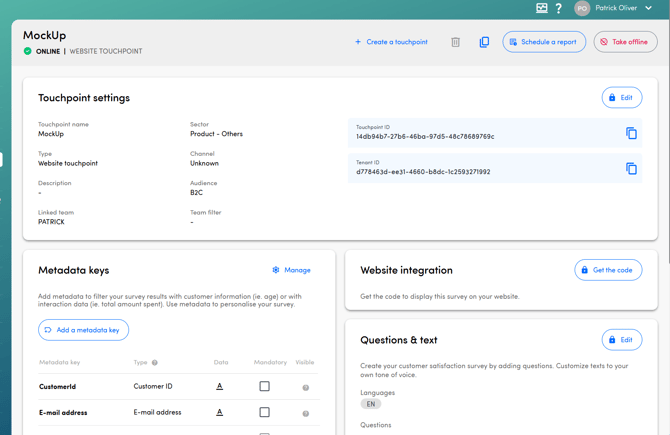Click Get the code button
Viewport: 670px width, 435px height.
[608, 270]
